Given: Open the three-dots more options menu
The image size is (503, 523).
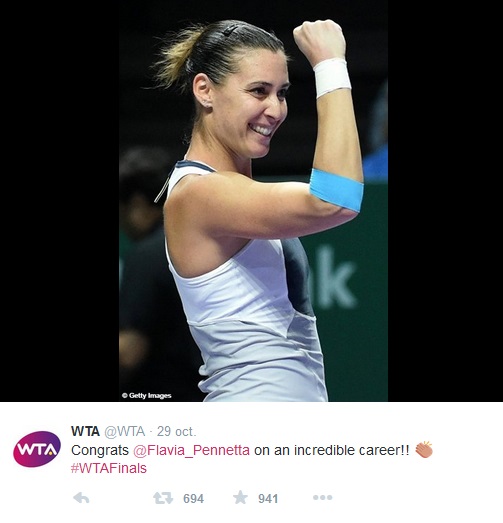Looking at the screenshot, I should coord(323,498).
